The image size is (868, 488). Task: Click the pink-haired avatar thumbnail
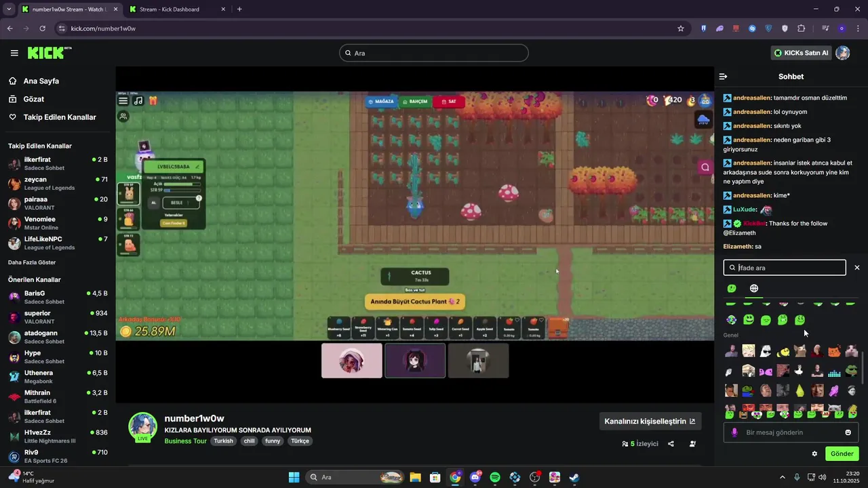(352, 361)
